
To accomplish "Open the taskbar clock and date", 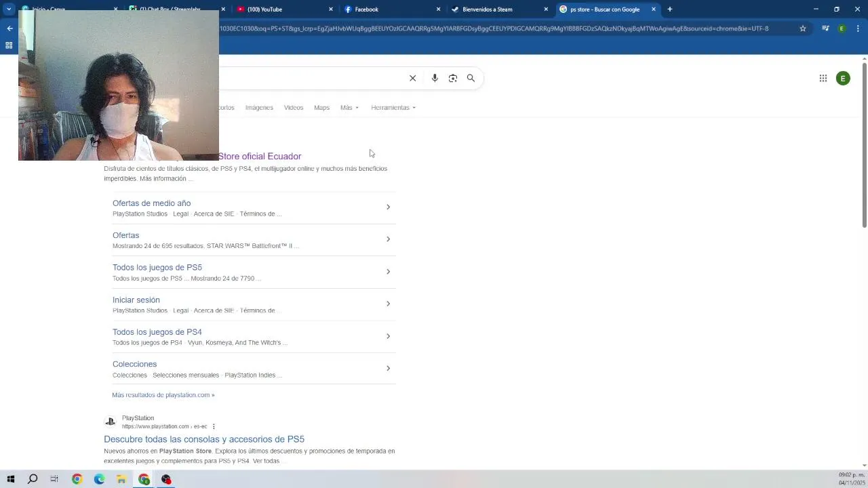I will (x=850, y=479).
